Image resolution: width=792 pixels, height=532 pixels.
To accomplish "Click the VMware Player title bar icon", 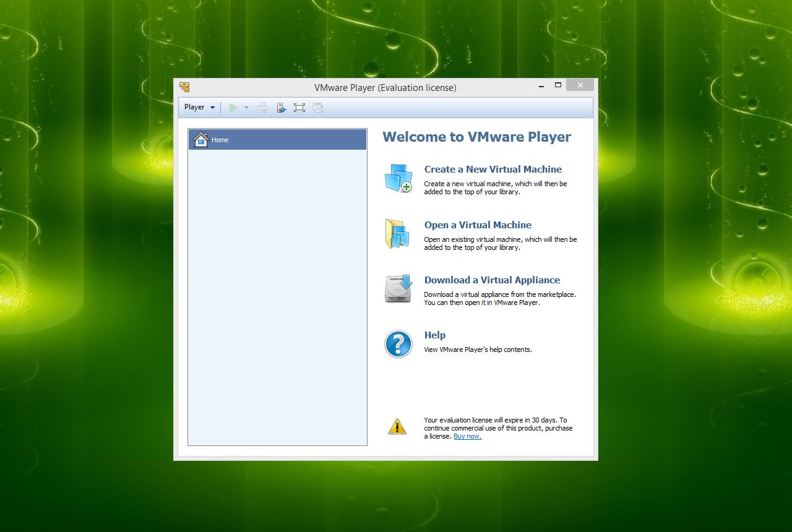I will [x=184, y=87].
